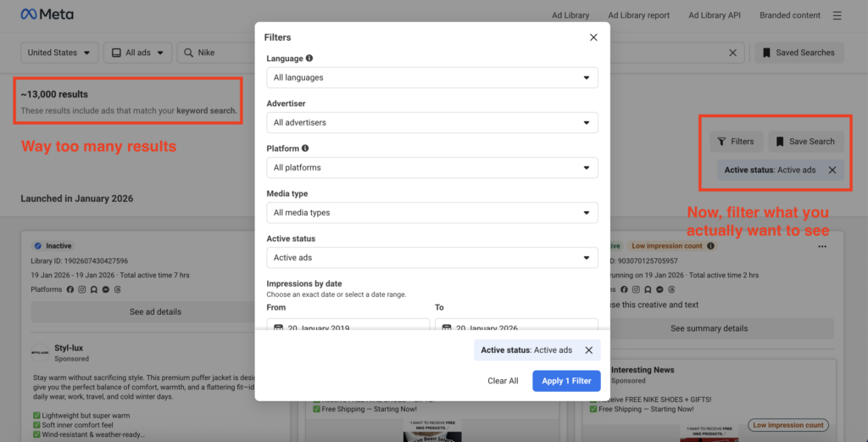Click the info icon next to Language
868x442 pixels.
coord(309,59)
